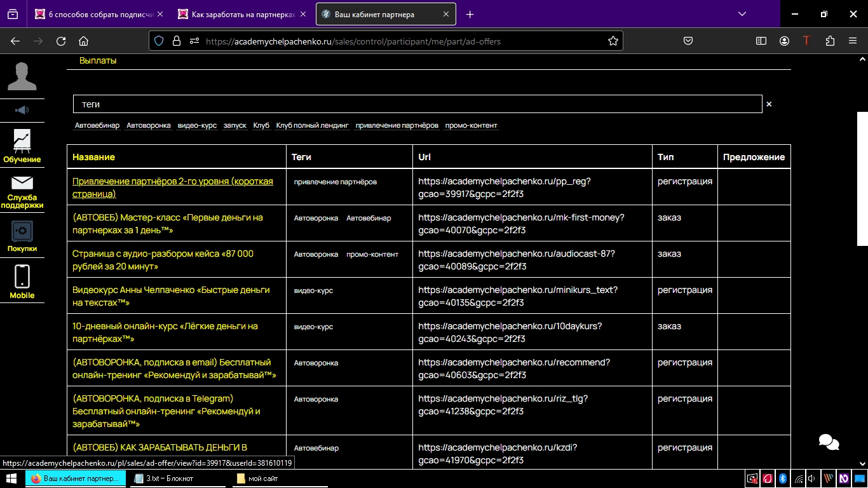Open Firefox application menu

pos(853,41)
